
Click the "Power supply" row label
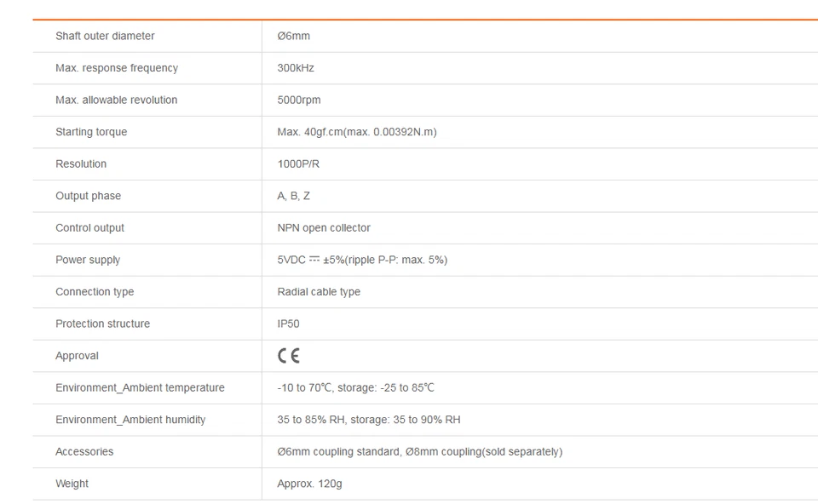pyautogui.click(x=88, y=260)
